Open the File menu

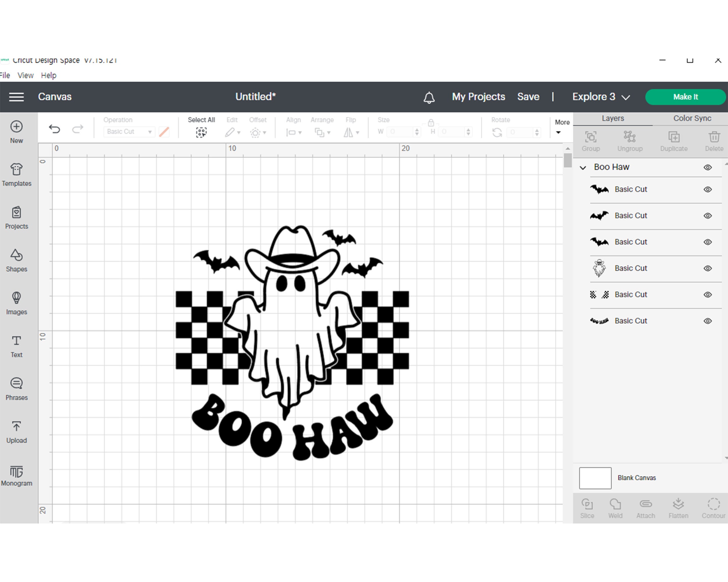click(x=5, y=75)
